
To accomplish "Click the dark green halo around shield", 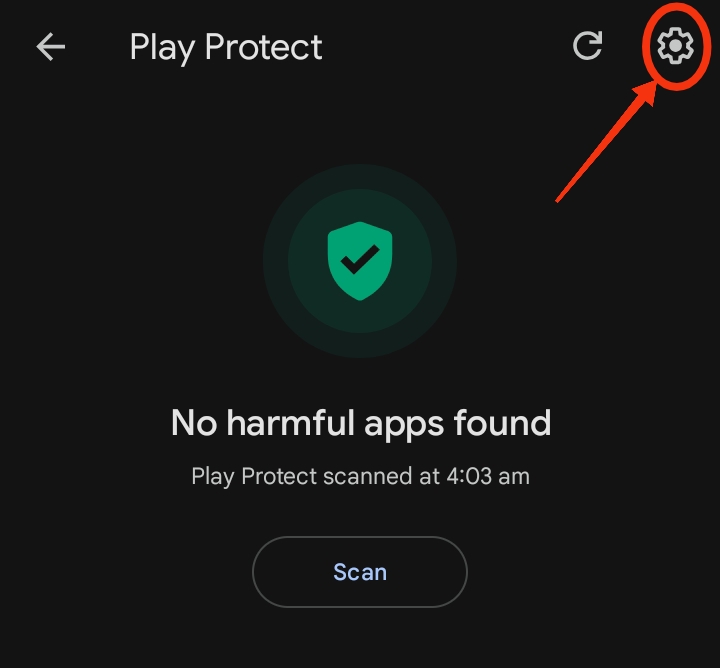I will click(360, 261).
